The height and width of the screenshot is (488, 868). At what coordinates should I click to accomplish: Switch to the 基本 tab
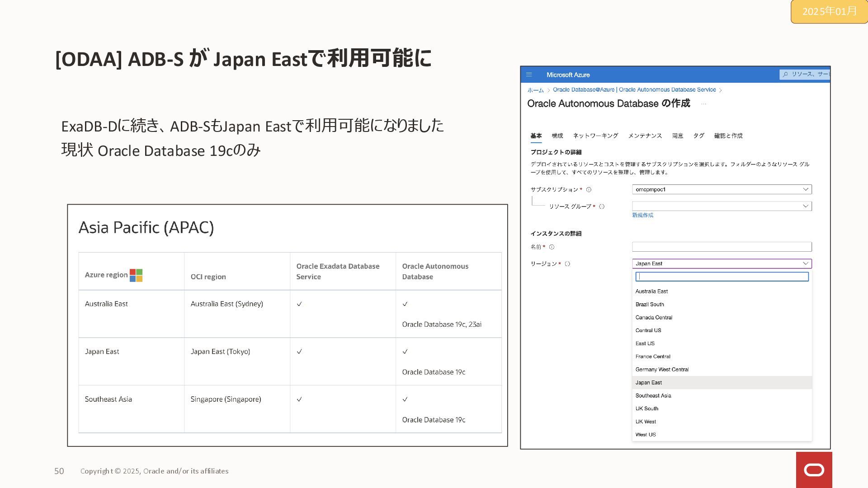[x=536, y=136]
